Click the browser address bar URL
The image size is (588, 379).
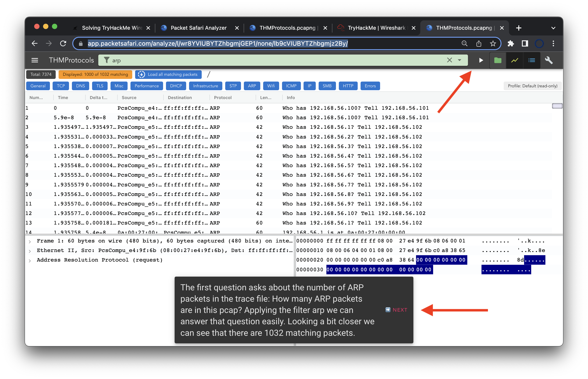point(218,44)
